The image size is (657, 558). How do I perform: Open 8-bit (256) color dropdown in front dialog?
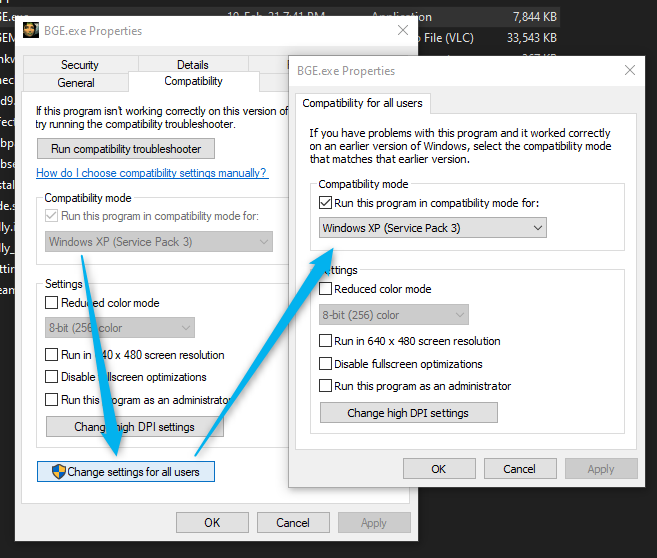click(x=393, y=315)
